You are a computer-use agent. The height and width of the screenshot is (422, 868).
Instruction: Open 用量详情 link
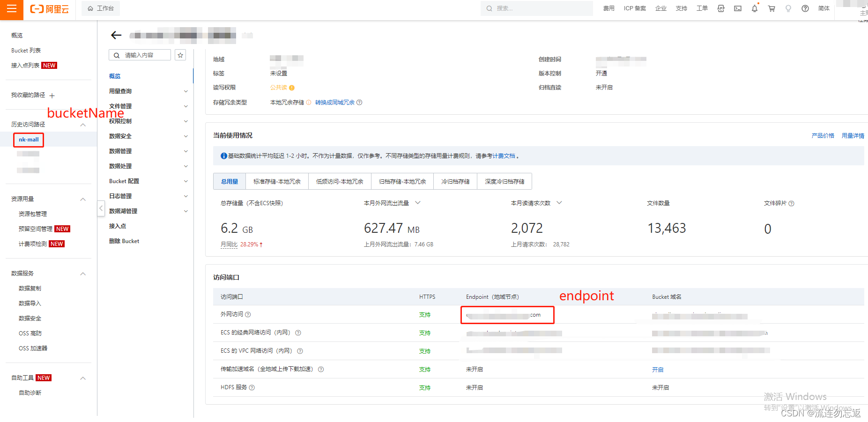(853, 136)
